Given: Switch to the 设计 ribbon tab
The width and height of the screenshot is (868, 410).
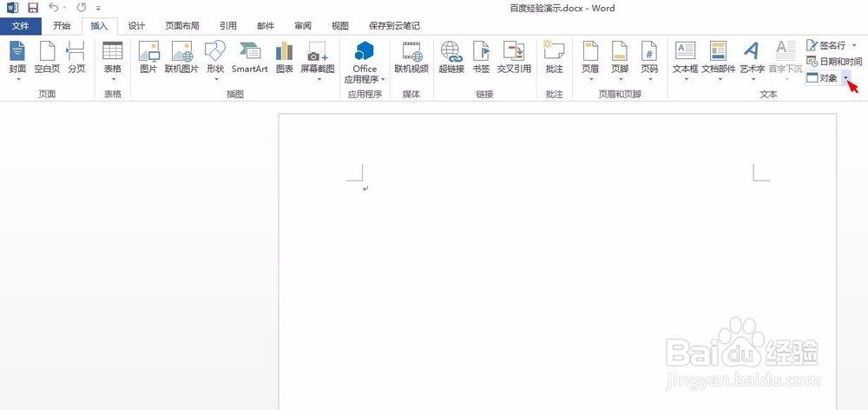Looking at the screenshot, I should [x=136, y=25].
